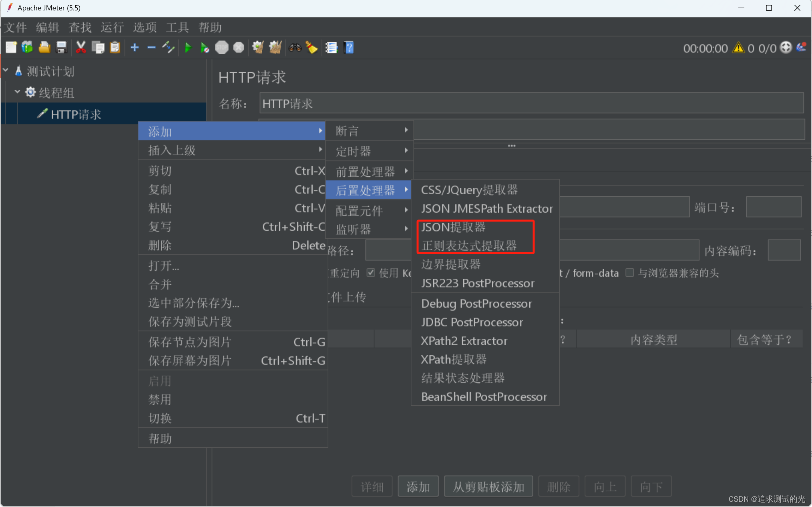The height and width of the screenshot is (507, 812).
Task: Click the Copy icon in the toolbar
Action: (x=98, y=48)
